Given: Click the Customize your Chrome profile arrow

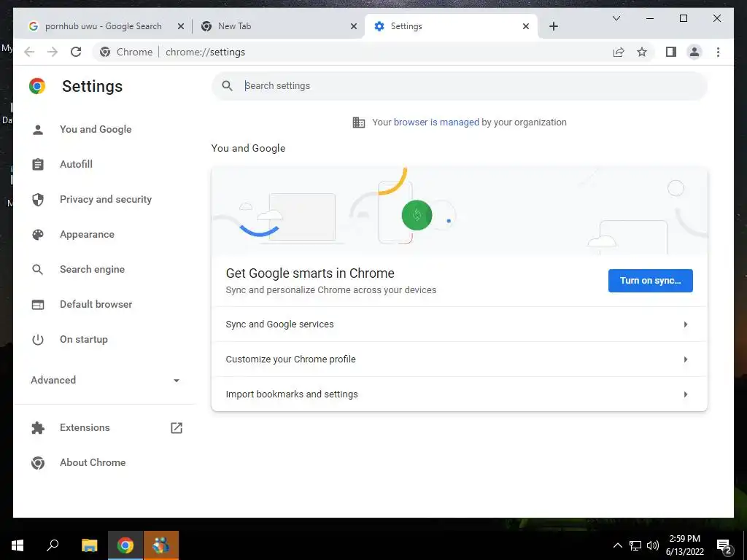Looking at the screenshot, I should [x=686, y=359].
